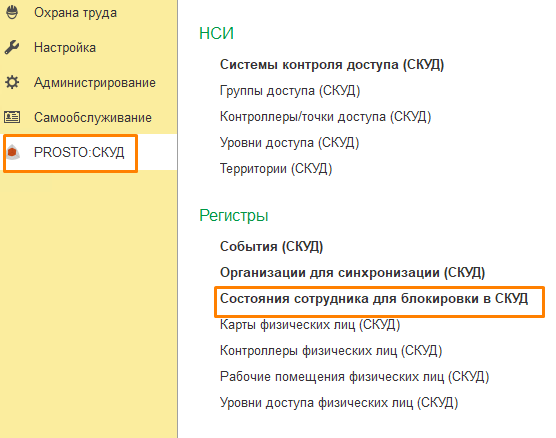The width and height of the screenshot is (556, 438).
Task: Switch to the Администрирование section
Action: coord(95,83)
